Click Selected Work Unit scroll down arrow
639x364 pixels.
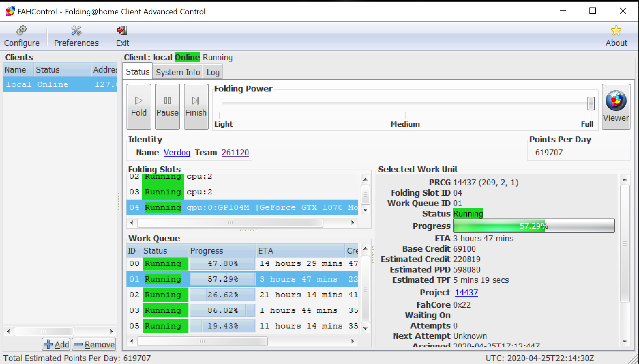(x=625, y=342)
